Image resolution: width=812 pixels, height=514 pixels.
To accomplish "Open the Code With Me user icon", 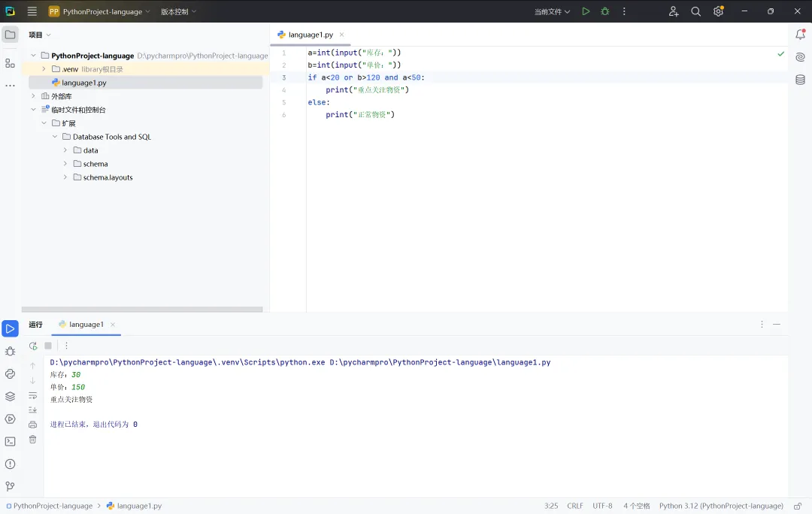I will tap(673, 11).
